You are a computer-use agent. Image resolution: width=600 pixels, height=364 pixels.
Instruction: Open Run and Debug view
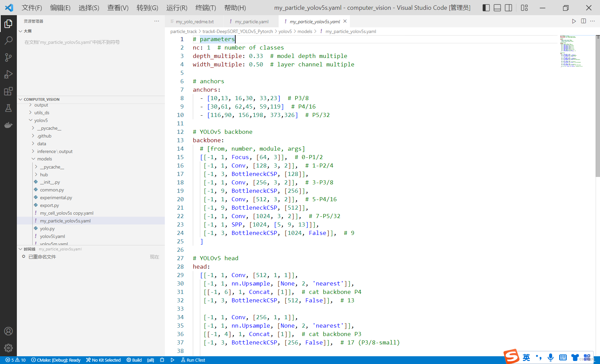(x=8, y=74)
